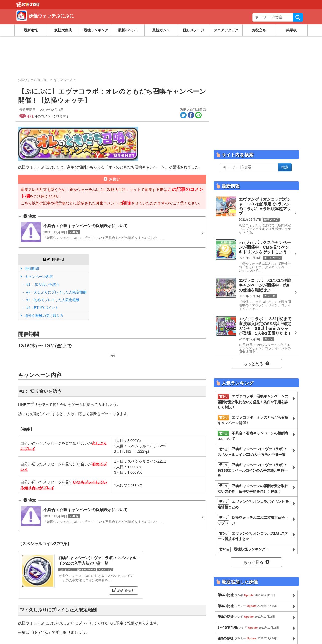Open the 最新イベント nav tab
Screen dimensions: 322x644
pos(128,30)
